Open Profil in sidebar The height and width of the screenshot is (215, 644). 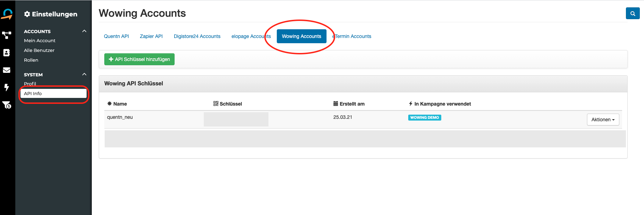coord(30,84)
